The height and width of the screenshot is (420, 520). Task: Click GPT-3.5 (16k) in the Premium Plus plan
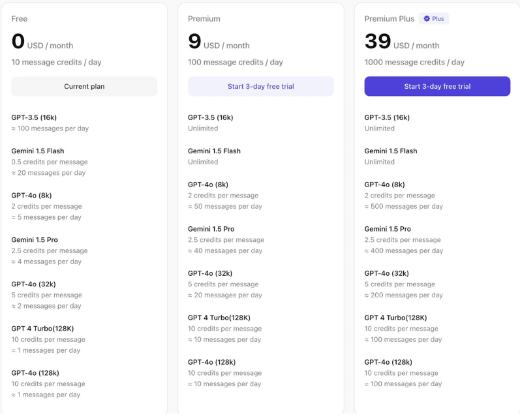(x=387, y=117)
